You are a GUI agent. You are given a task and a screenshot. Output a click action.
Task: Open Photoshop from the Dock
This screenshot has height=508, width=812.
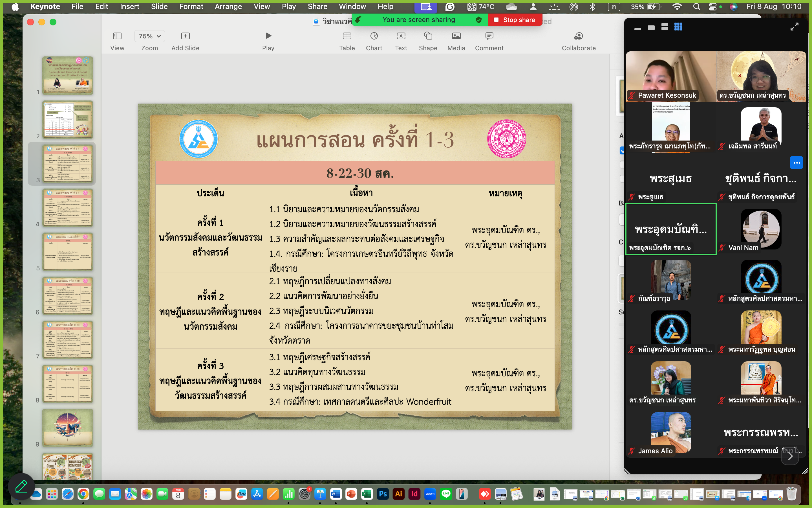383,494
